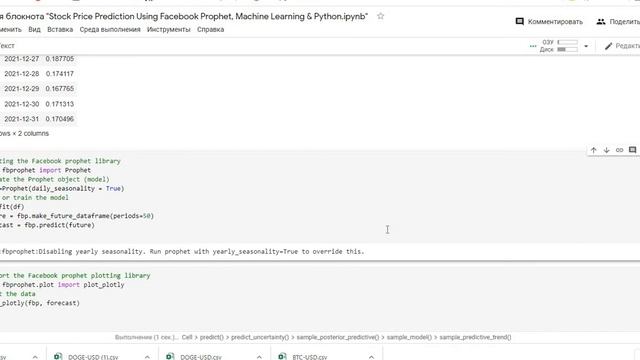
Task: Open the Среда выполнения menu
Action: click(x=110, y=29)
